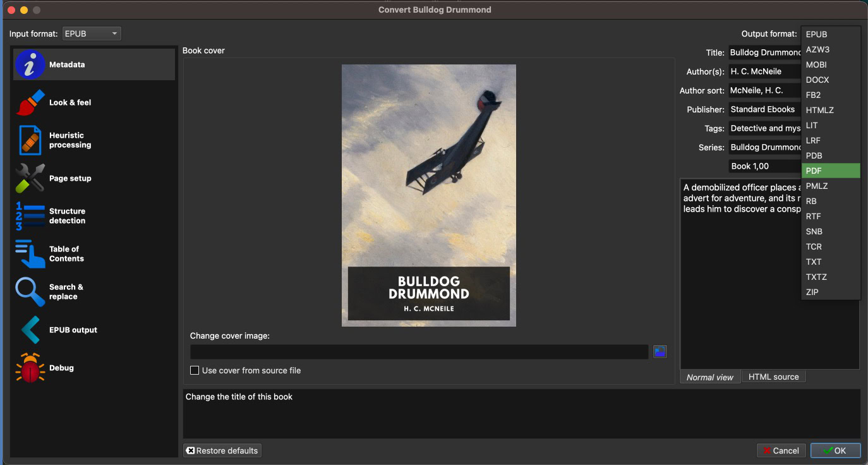Click the Page setup tools icon

tap(30, 178)
